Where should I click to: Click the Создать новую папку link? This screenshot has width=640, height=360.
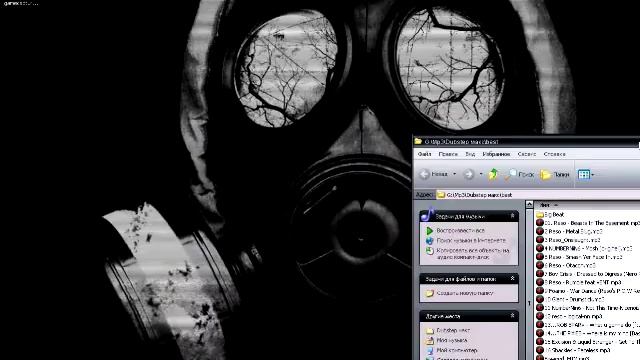coord(465,293)
